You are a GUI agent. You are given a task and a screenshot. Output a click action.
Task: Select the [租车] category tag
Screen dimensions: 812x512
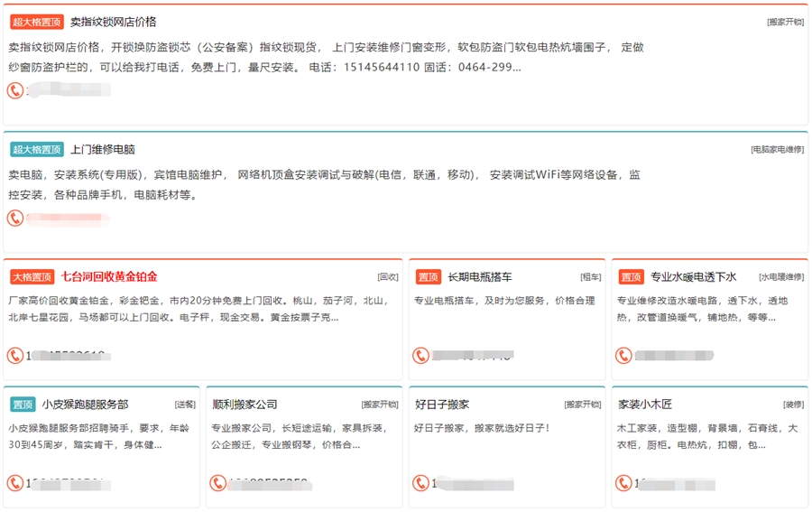590,277
